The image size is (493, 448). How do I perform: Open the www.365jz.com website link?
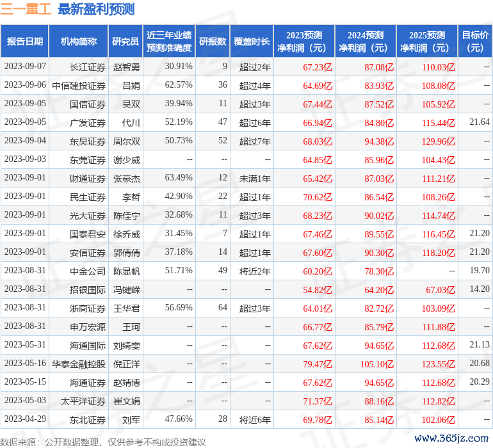tap(451, 438)
